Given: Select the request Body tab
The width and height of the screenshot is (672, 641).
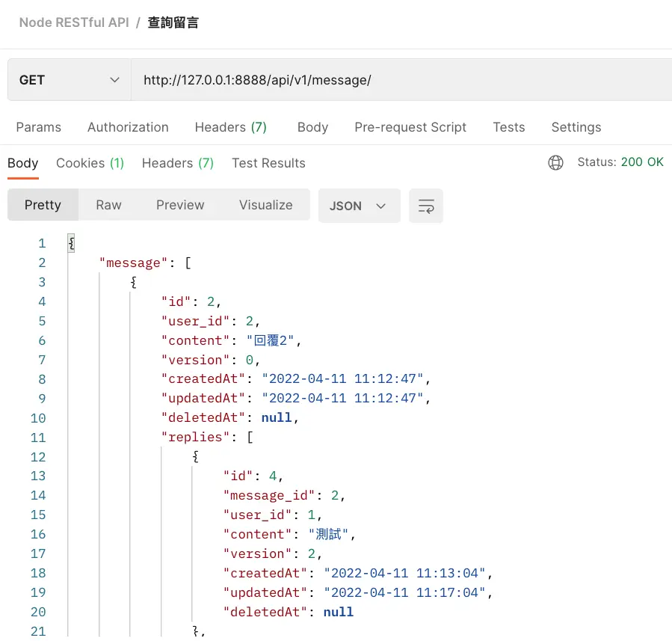Looking at the screenshot, I should (312, 127).
